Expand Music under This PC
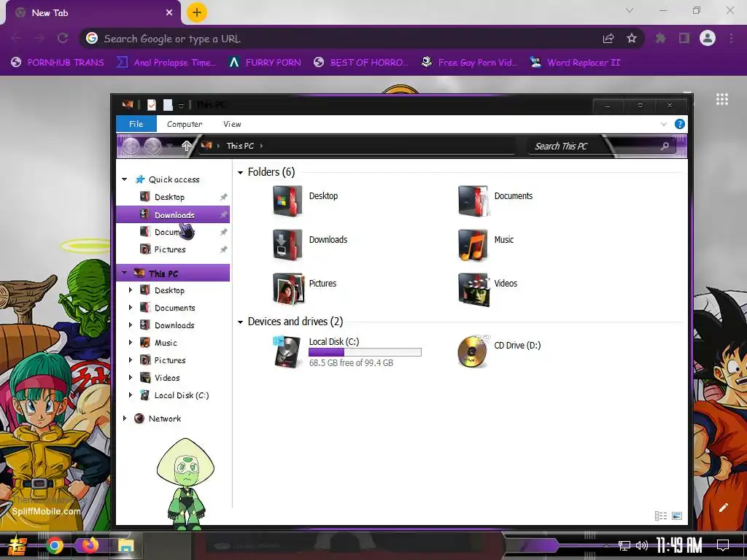 131,343
